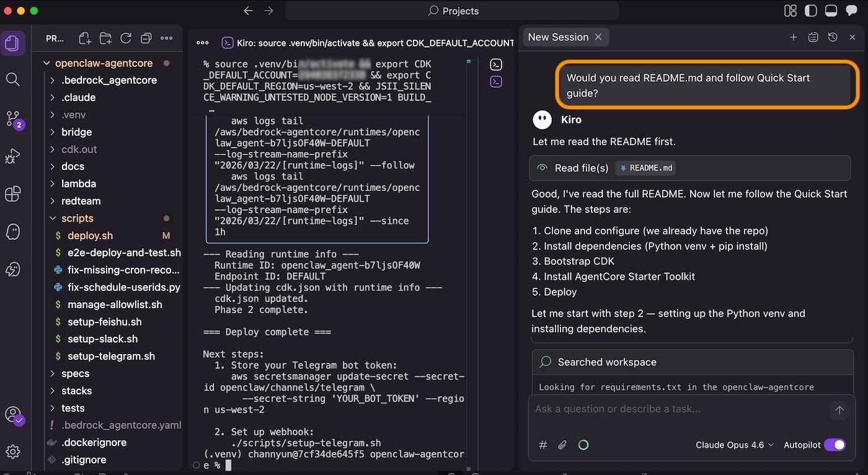The width and height of the screenshot is (868, 475).
Task: Close the New Session tab
Action: tap(598, 37)
